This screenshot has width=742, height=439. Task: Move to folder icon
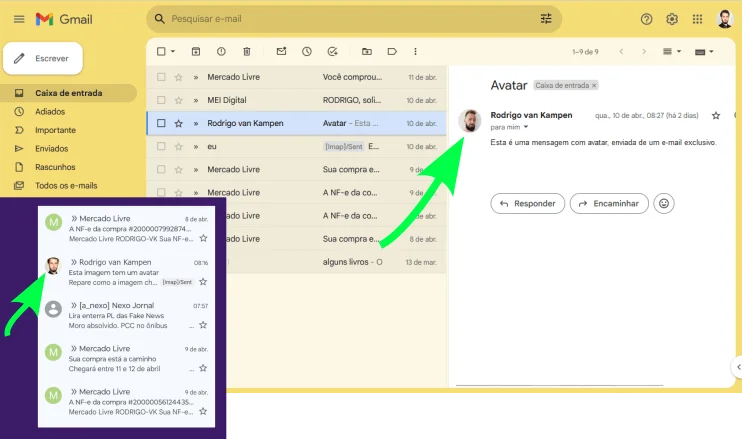[x=367, y=52]
